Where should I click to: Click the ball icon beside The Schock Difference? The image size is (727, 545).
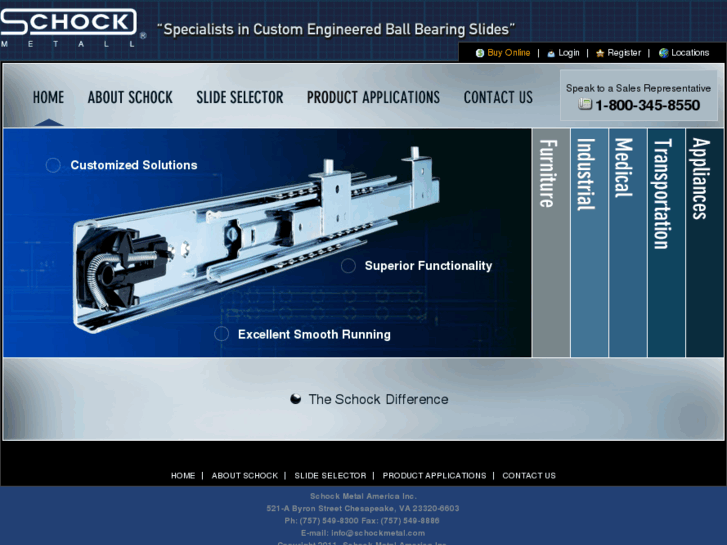(x=295, y=399)
